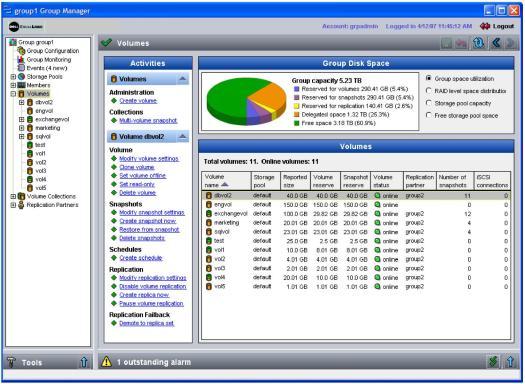Expand the dbvol2 tree node
The height and width of the screenshot is (384, 525).
[x=22, y=102]
